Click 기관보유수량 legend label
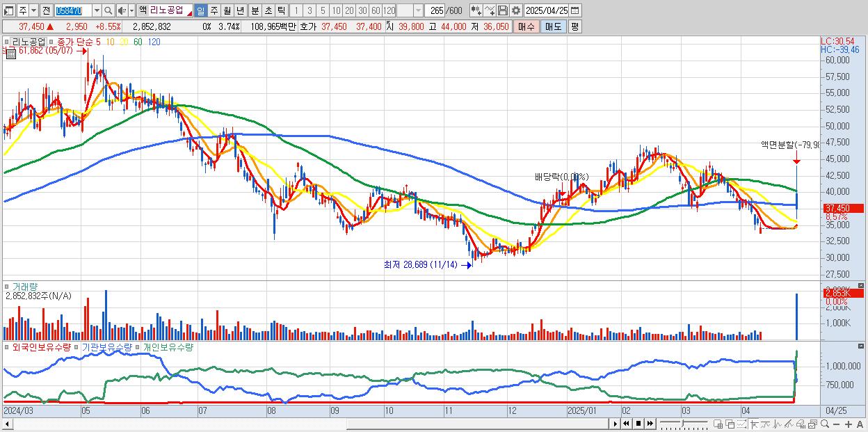The height and width of the screenshot is (432, 868). pos(108,346)
